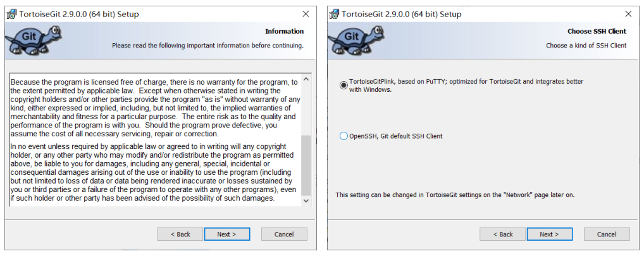The height and width of the screenshot is (256, 644).
Task: Close the Choose SSH Client window
Action: point(628,14)
